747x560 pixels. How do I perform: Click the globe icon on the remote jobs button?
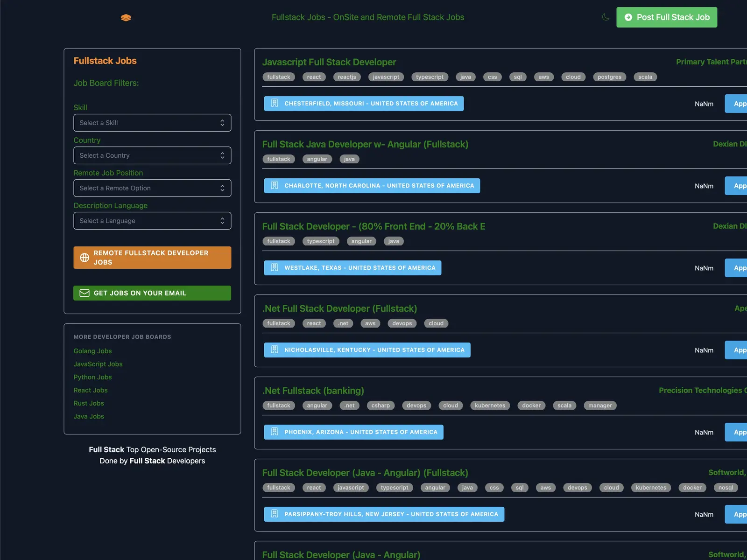point(85,258)
